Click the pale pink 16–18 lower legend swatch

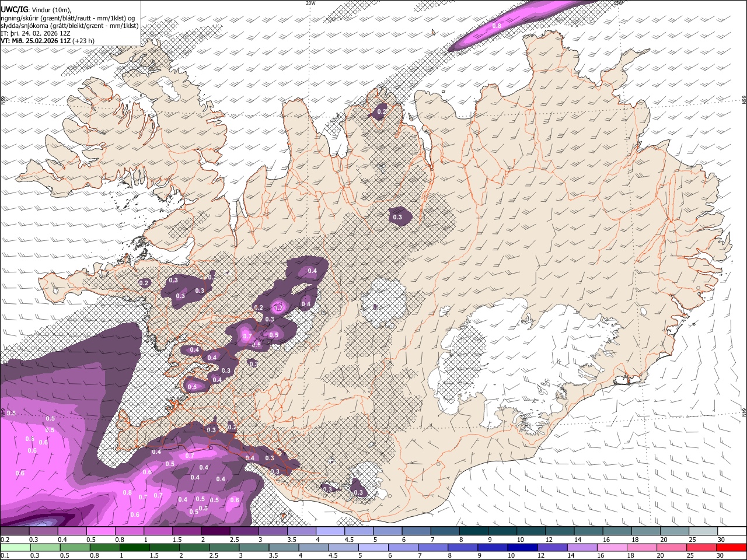click(612, 547)
